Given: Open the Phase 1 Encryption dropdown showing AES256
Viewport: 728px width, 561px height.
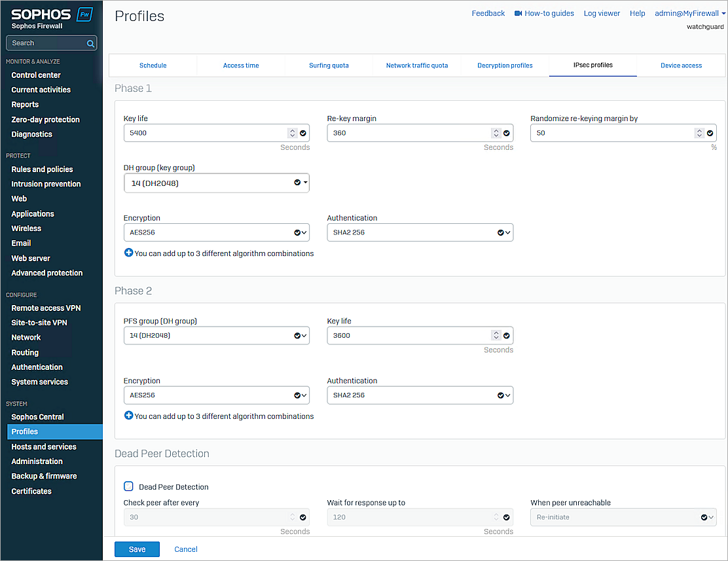Looking at the screenshot, I should pos(303,232).
